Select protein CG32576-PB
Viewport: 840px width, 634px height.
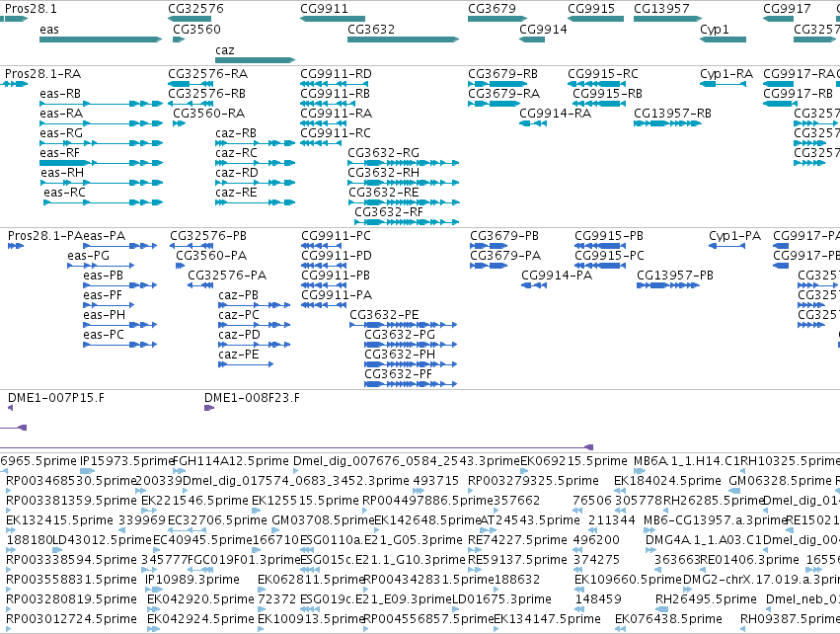(191, 246)
